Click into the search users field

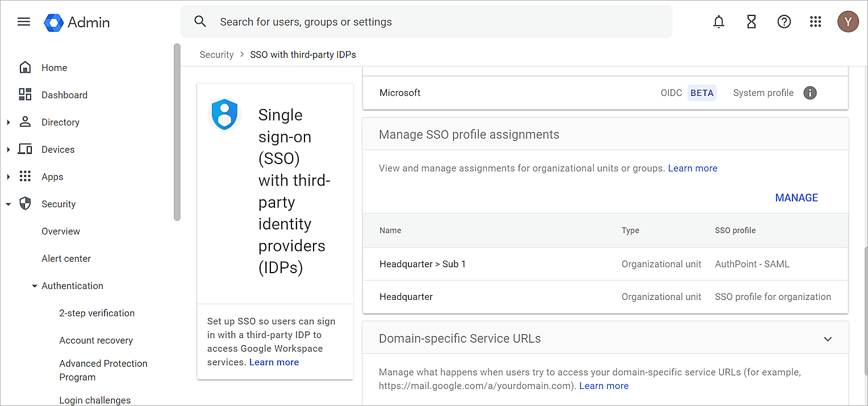[x=426, y=22]
